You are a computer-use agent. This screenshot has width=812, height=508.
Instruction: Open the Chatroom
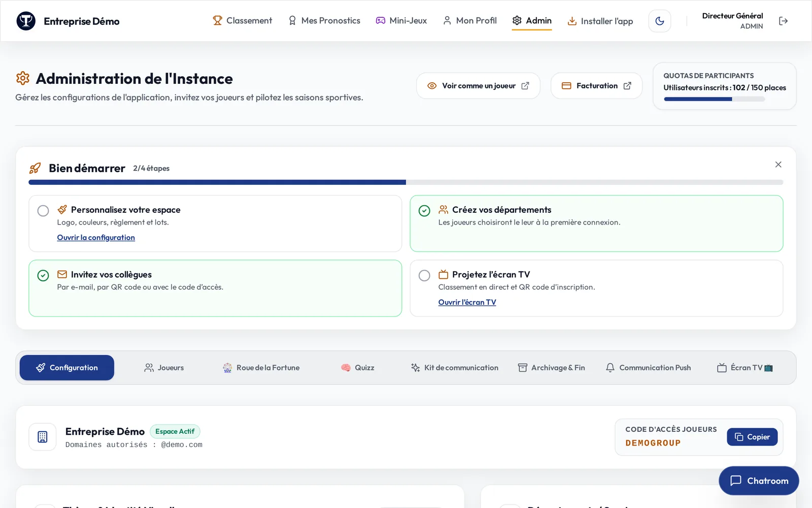pyautogui.click(x=759, y=481)
